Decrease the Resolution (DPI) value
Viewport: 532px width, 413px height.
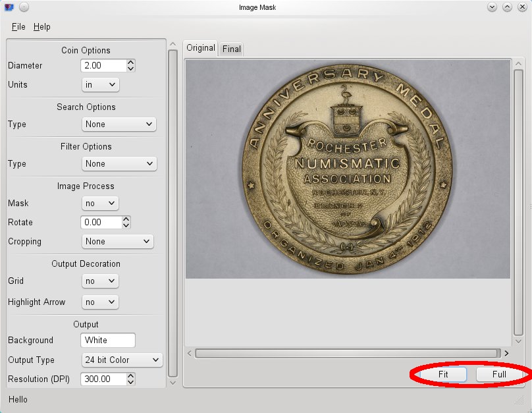point(131,382)
